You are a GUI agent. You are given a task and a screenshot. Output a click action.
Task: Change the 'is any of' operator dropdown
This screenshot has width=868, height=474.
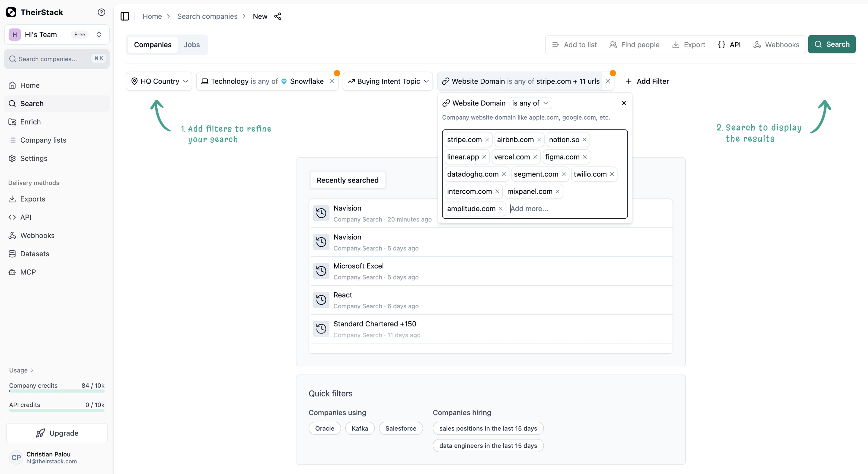530,103
